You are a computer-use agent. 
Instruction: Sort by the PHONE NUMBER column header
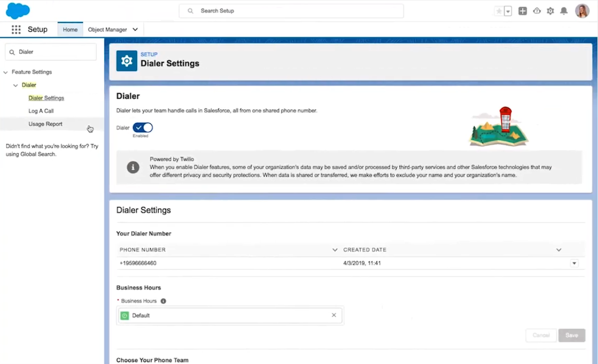[x=143, y=249]
